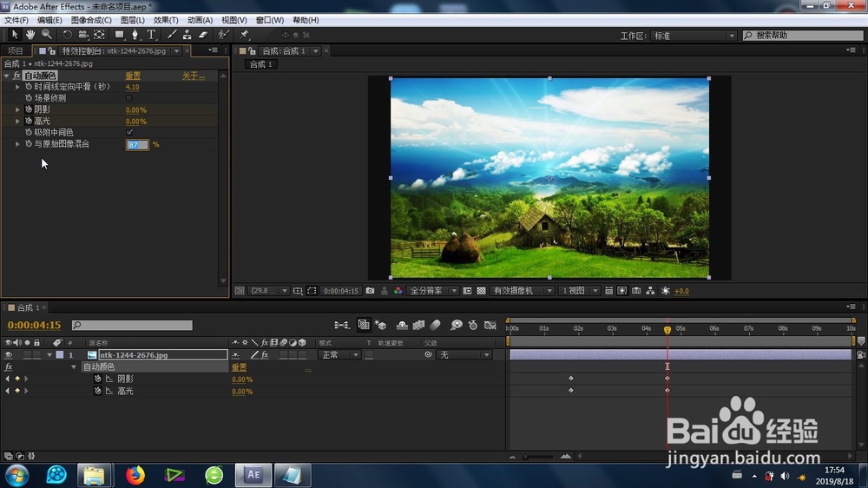
Task: Open the 动画(A) menu
Action: 200,20
